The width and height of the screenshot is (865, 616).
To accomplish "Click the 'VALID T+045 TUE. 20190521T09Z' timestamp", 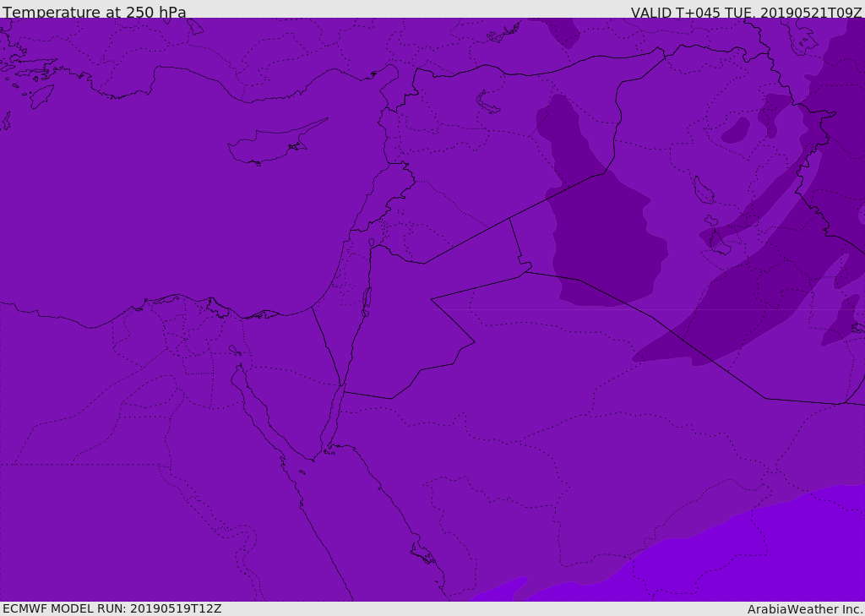I will pos(747,12).
